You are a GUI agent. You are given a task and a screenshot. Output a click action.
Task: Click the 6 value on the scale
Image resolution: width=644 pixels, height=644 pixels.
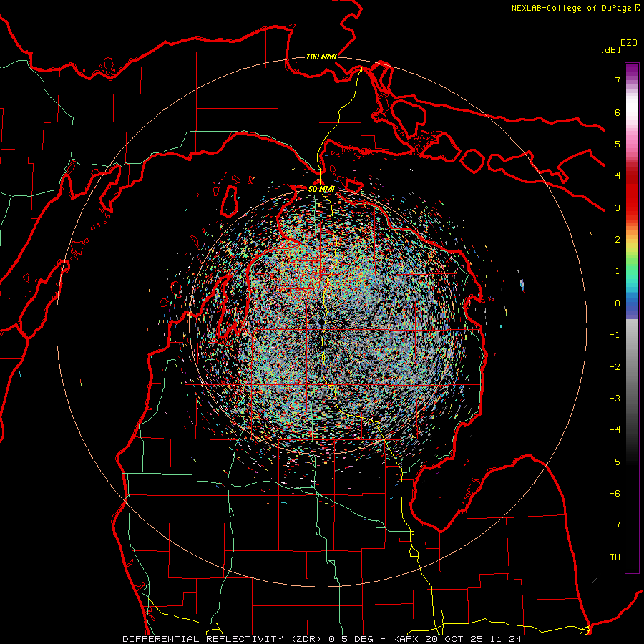(618, 112)
